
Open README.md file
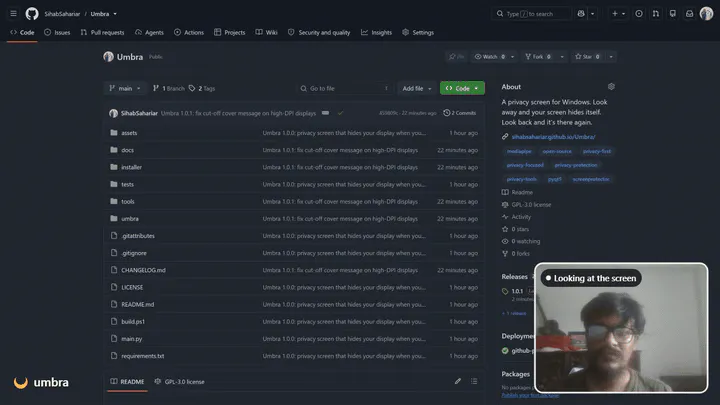tap(137, 304)
